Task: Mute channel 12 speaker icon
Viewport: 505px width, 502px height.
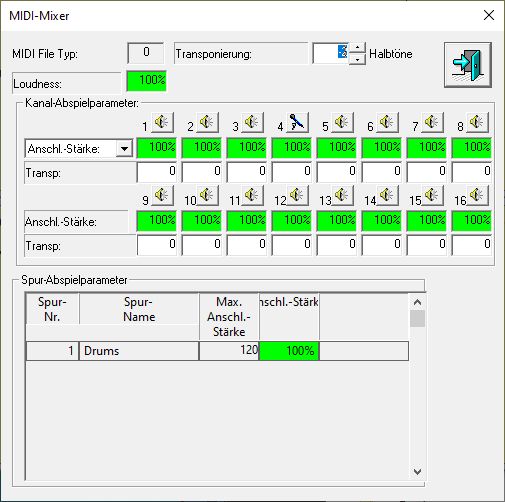Action: click(x=297, y=195)
